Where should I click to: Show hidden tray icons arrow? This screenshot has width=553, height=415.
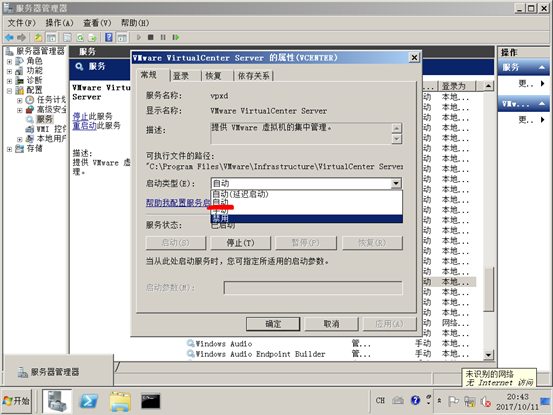tap(439, 401)
